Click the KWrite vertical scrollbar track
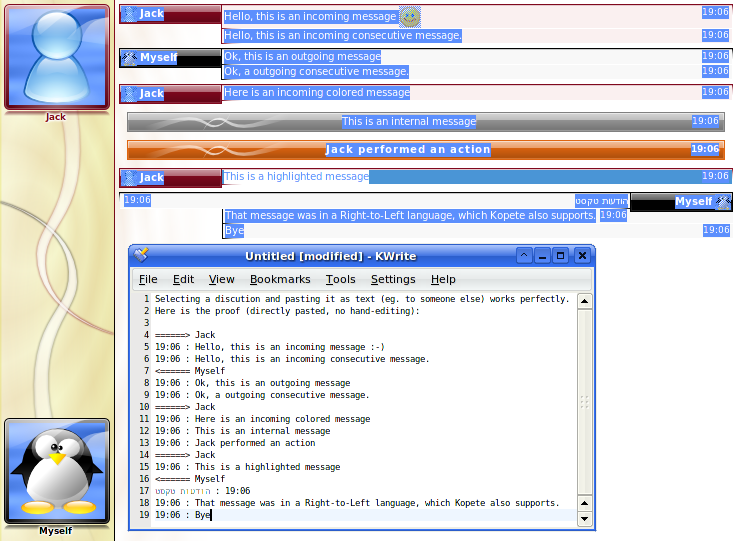The height and width of the screenshot is (541, 737). pyautogui.click(x=584, y=402)
